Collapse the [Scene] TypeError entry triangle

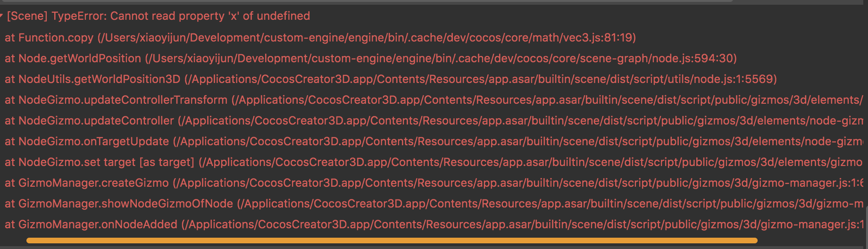pos(2,16)
